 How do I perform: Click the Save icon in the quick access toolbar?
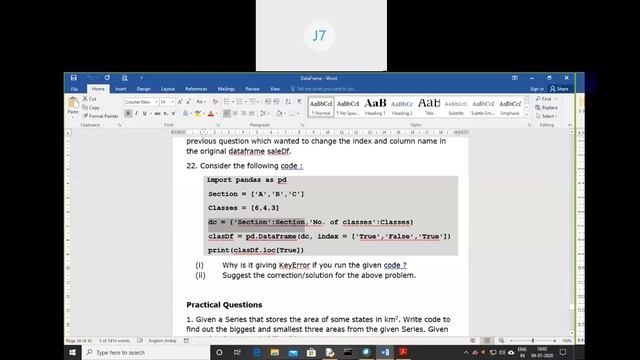(73, 78)
